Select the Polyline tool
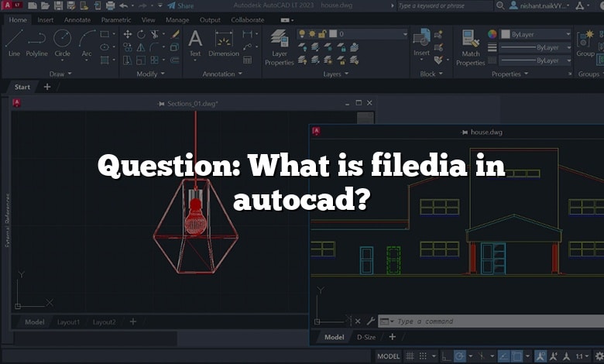This screenshot has width=604, height=364. click(x=36, y=43)
